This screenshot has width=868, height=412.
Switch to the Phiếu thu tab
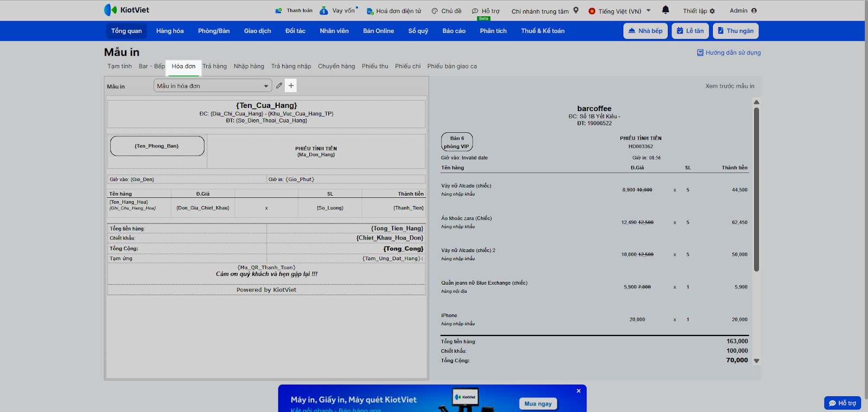(375, 66)
